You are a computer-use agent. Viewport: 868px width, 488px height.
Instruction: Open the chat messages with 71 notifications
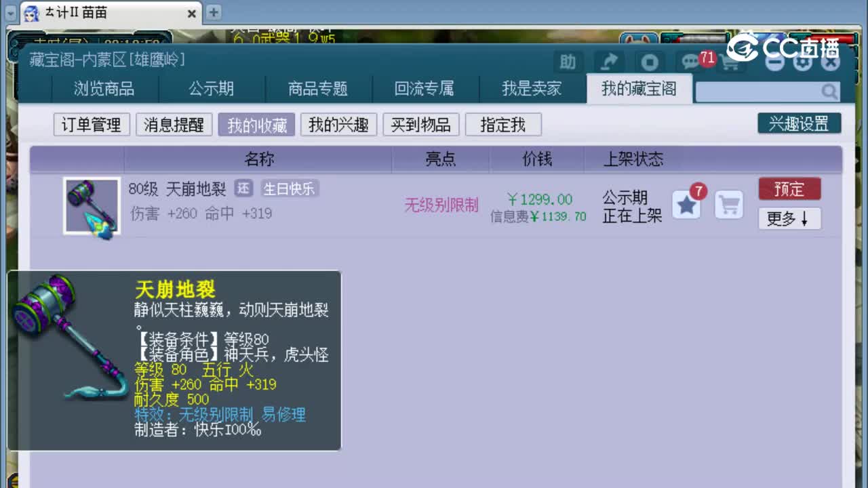click(691, 62)
